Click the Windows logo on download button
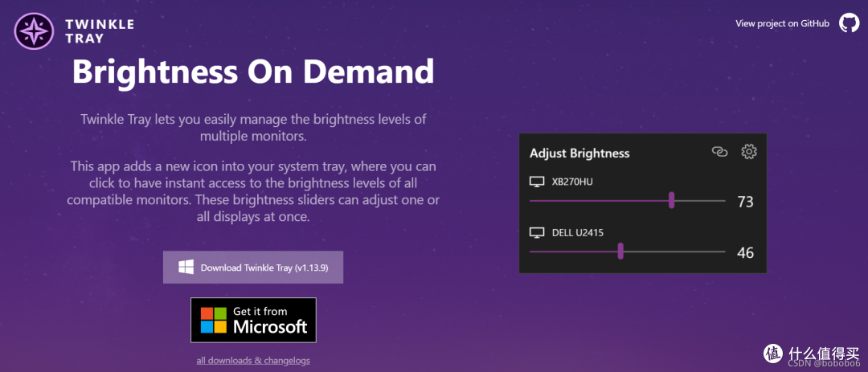Image resolution: width=868 pixels, height=372 pixels. 186,267
